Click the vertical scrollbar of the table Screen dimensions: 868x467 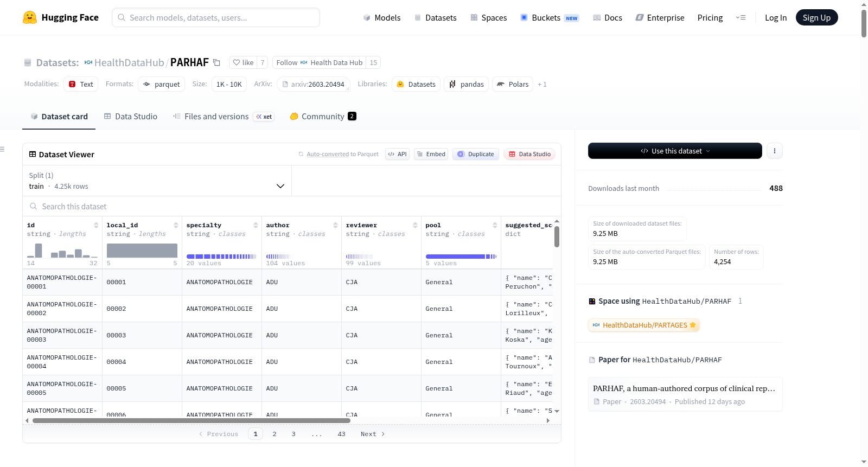pyautogui.click(x=557, y=236)
